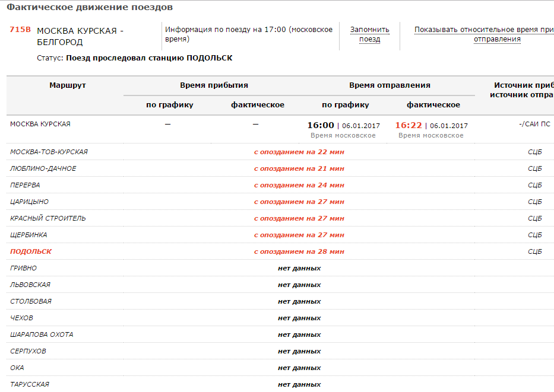The height and width of the screenshot is (392, 554).
Task: Click the ЦАРИЦЫНО station name
Action: coord(29,202)
